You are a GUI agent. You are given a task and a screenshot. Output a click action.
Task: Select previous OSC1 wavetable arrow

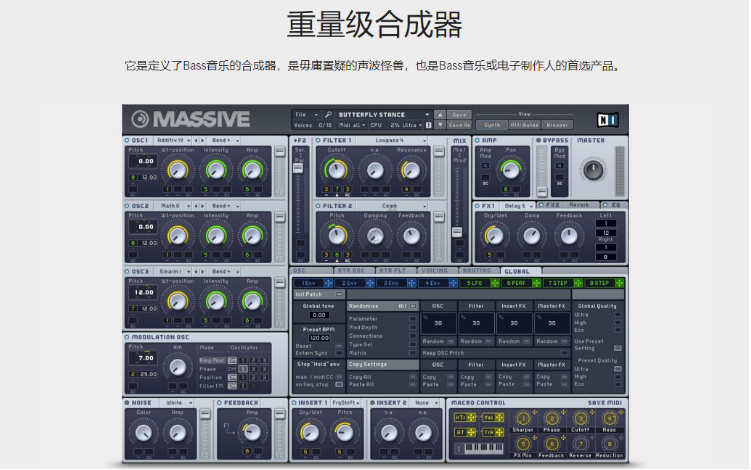coord(196,140)
